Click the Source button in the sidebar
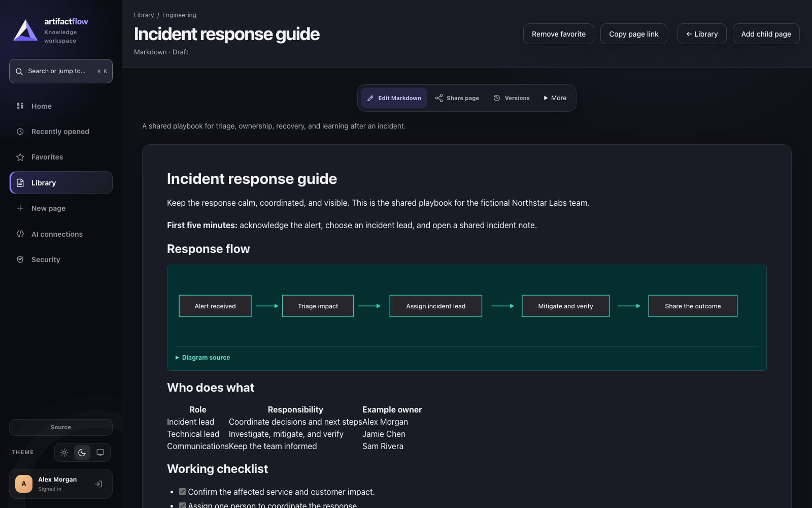 [61, 427]
